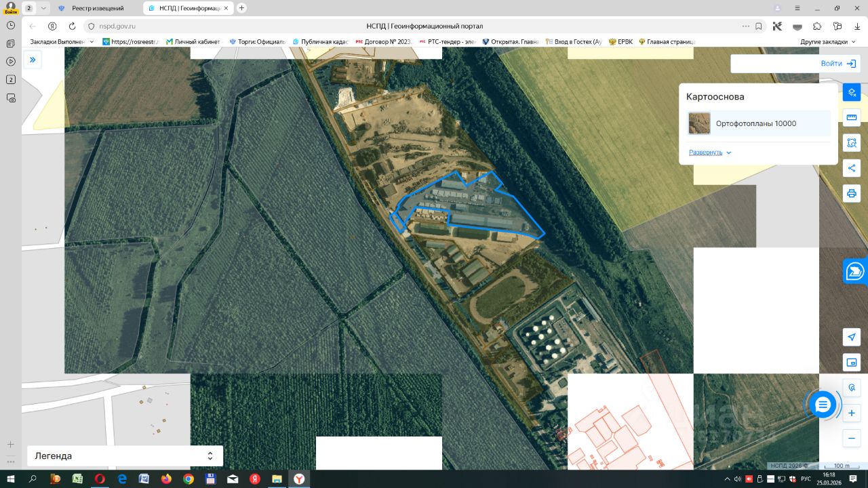The image size is (868, 488).
Task: Open the browser extensions puzzle icon
Action: (817, 26)
